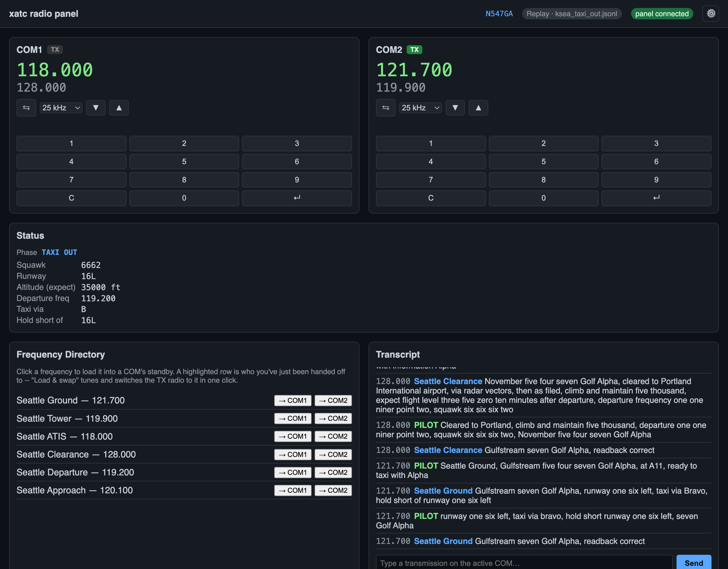Load Seattle Clearance into COM2
This screenshot has height=569, width=728.
[333, 455]
